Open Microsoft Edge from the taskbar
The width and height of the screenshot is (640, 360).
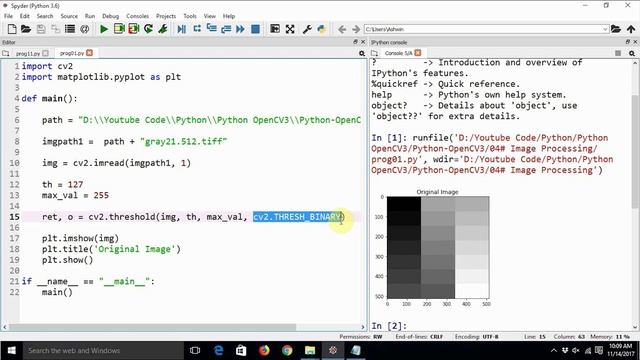pos(218,351)
